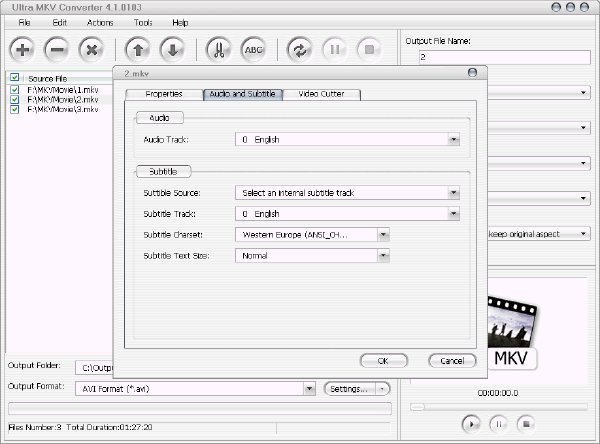Open the Actions menu

point(100,23)
